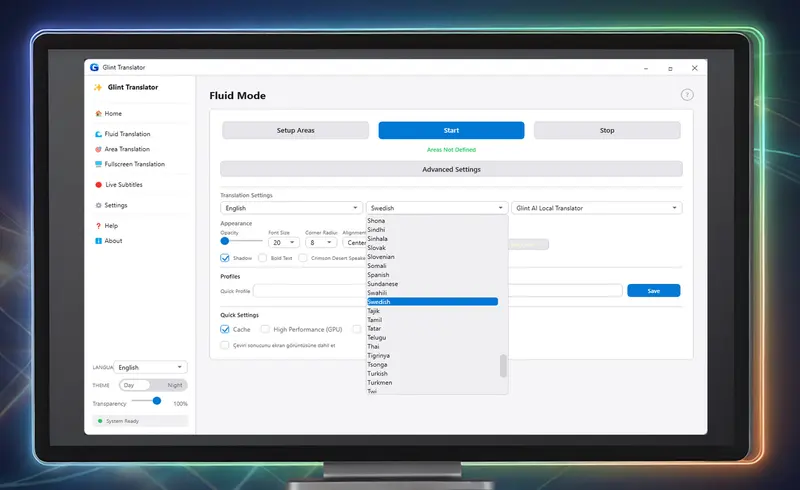Choose Spanish from the language list
The image size is (800, 490).
point(379,275)
